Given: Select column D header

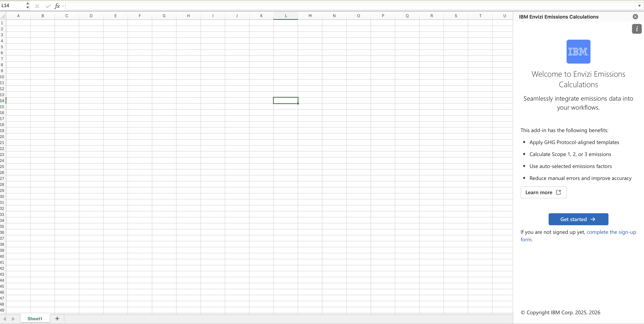Looking at the screenshot, I should tap(91, 16).
